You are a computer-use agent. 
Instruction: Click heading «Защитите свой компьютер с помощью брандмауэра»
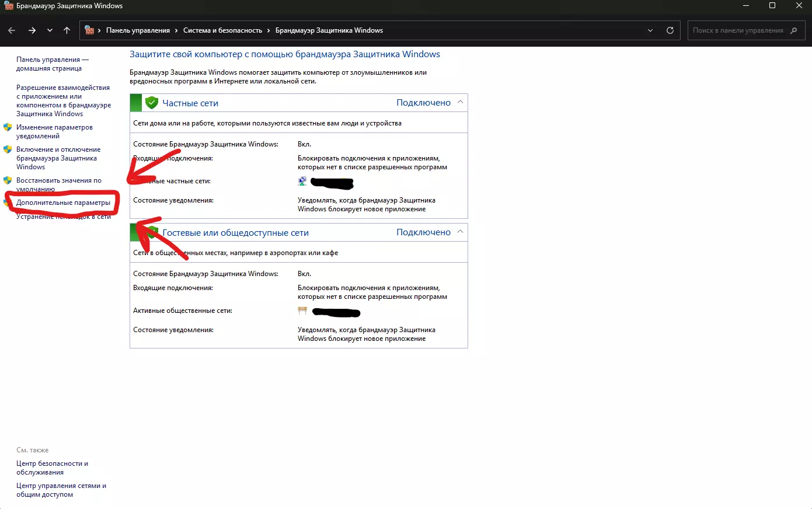tap(285, 54)
